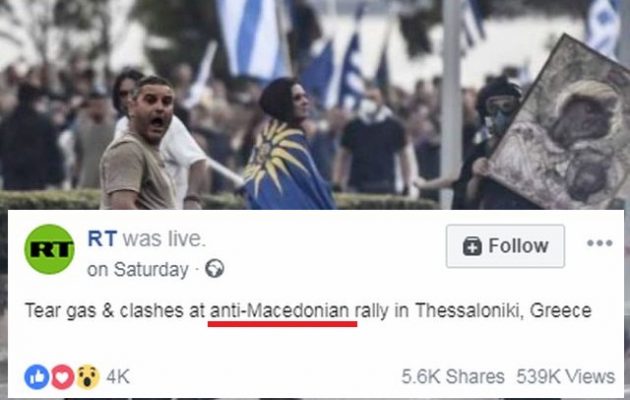The height and width of the screenshot is (400, 630).
Task: Click the 539K Views count
Action: [x=565, y=377]
